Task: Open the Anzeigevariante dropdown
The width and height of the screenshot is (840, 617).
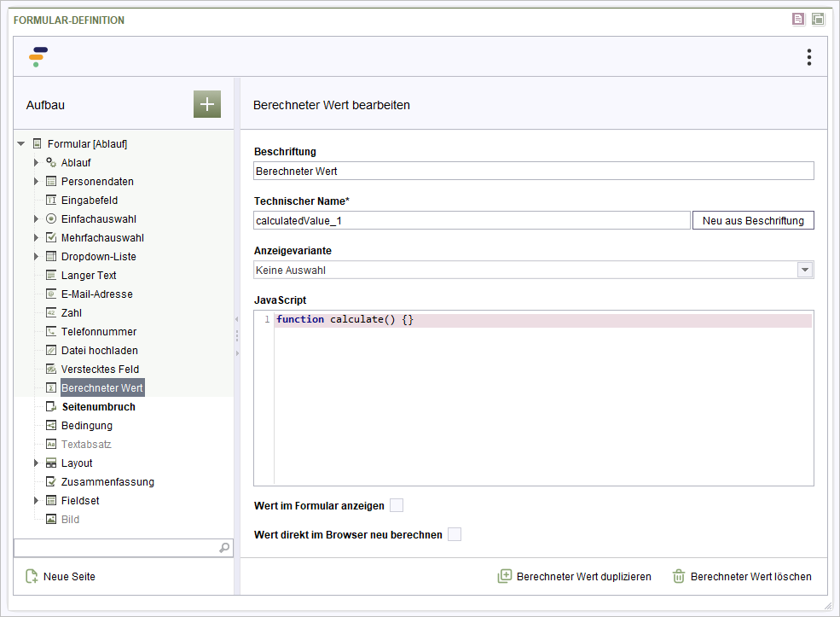Action: point(805,270)
